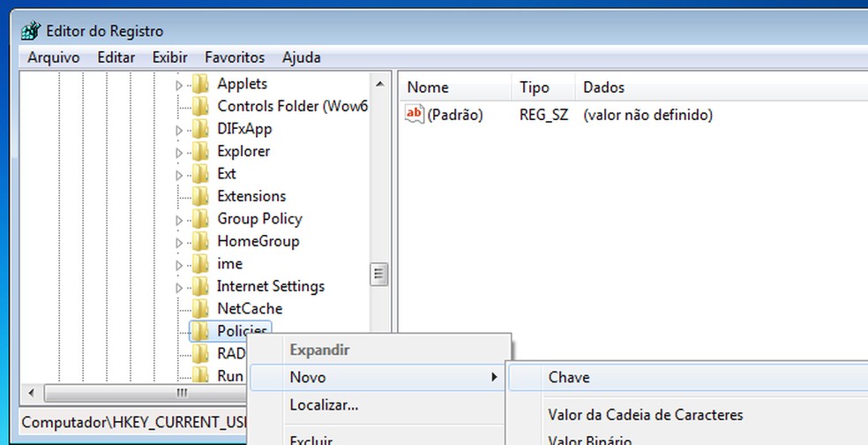Click the (Padrão) string value icon
Image resolution: width=868 pixels, height=445 pixels.
tap(414, 116)
